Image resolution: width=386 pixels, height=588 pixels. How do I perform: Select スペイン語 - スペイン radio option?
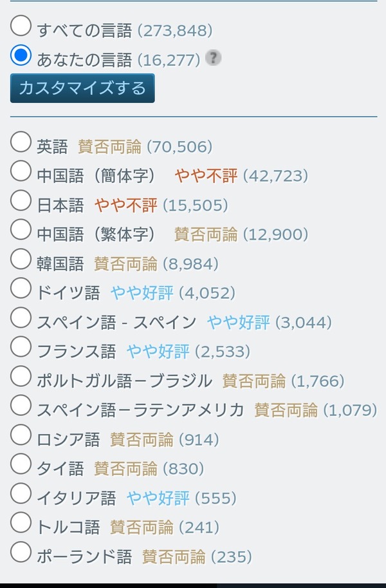21,318
